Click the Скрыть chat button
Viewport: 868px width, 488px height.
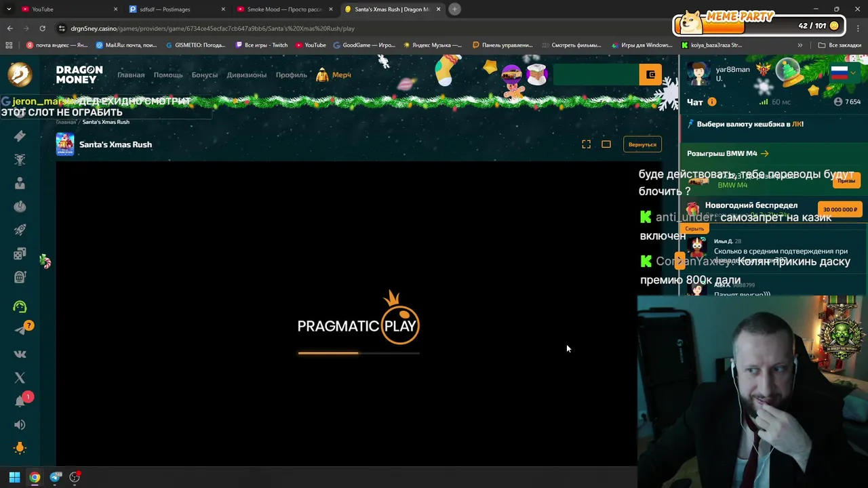[x=694, y=229]
